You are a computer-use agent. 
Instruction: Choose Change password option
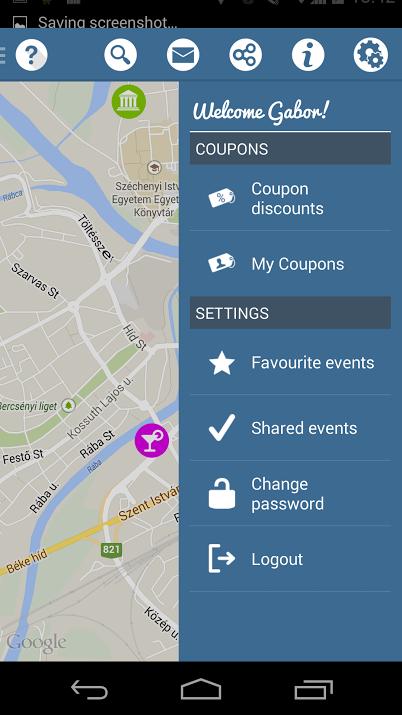(x=290, y=493)
